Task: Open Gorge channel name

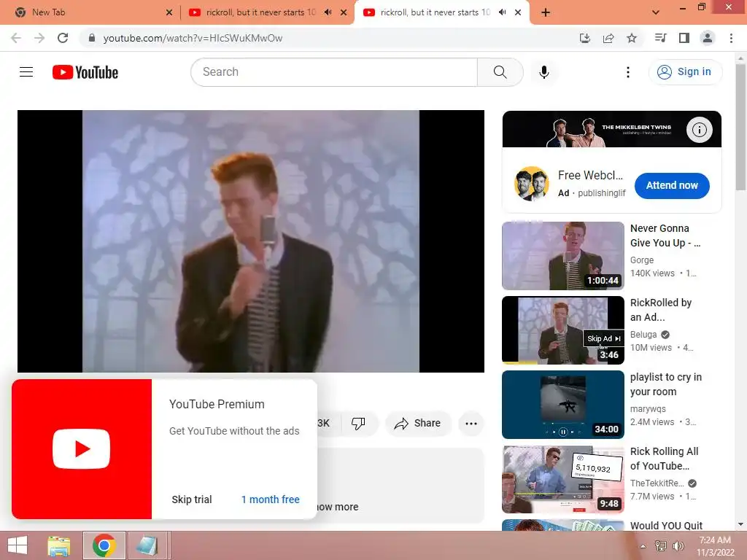Action: (642, 260)
